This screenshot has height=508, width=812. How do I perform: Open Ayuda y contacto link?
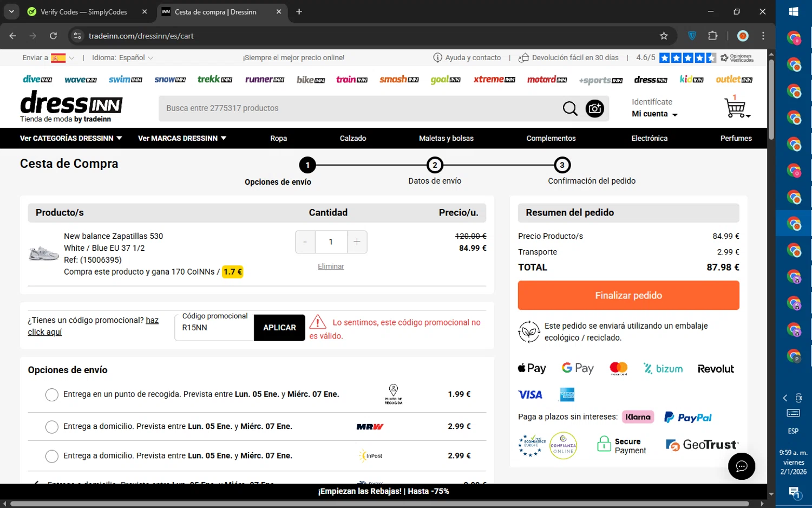tap(467, 57)
